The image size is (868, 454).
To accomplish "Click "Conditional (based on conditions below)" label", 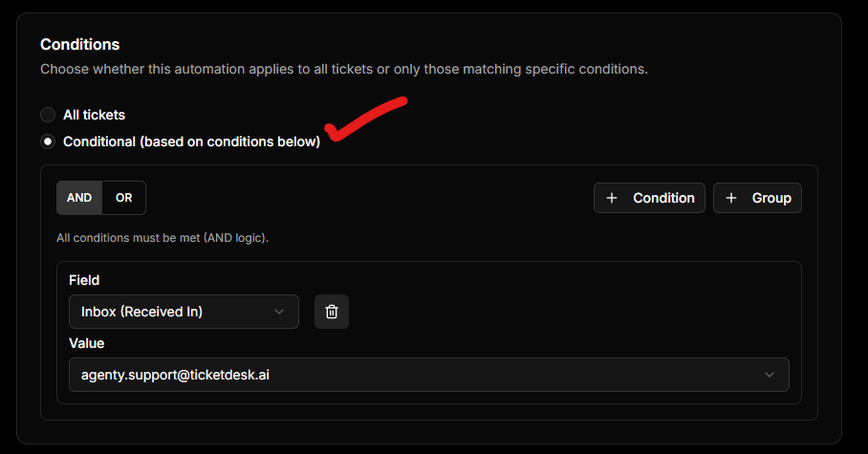I will (x=191, y=141).
